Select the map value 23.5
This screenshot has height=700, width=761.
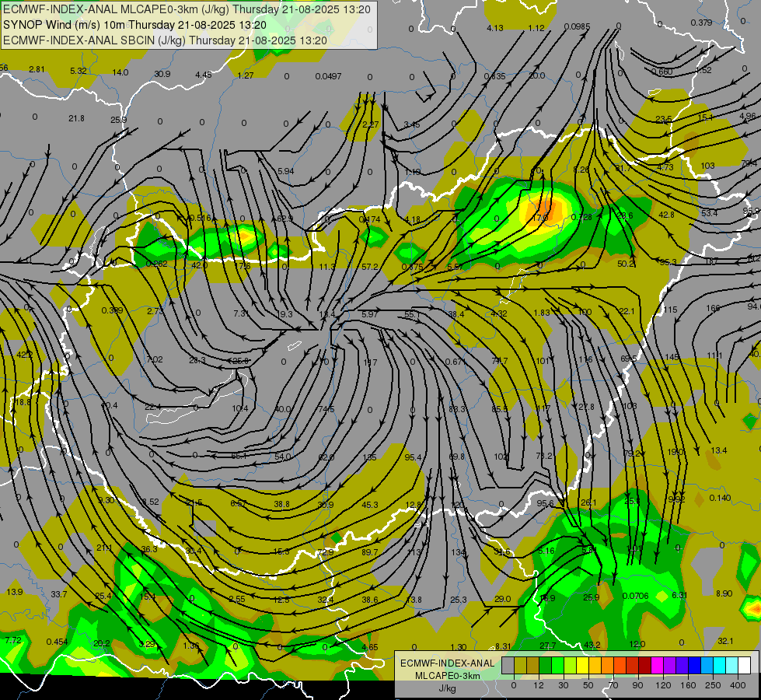pos(664,119)
